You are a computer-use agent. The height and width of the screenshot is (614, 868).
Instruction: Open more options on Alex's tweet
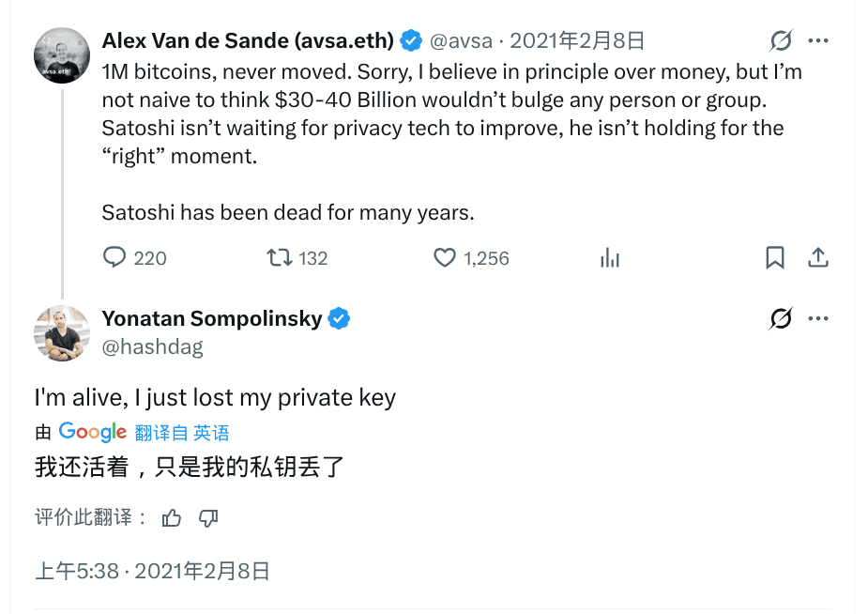tap(818, 41)
